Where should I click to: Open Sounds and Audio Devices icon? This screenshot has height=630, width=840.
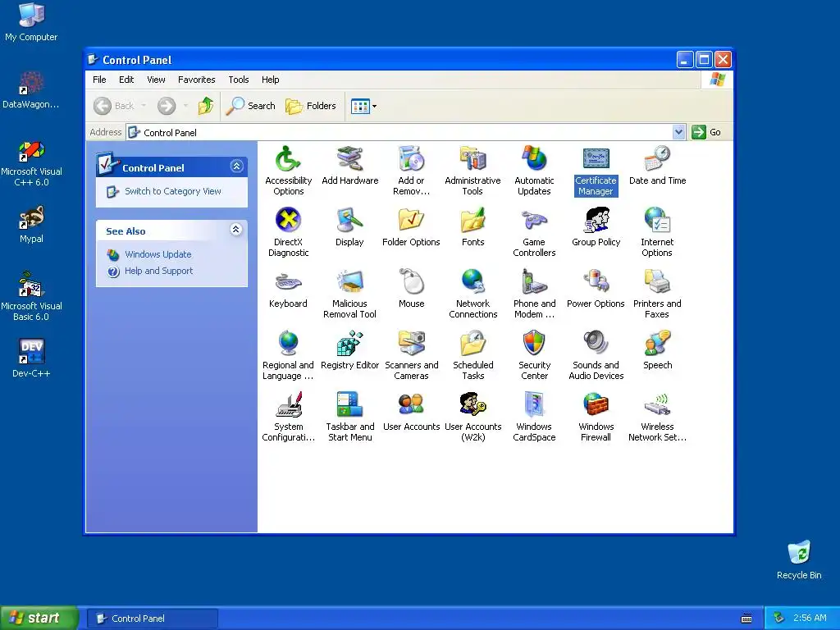596,355
